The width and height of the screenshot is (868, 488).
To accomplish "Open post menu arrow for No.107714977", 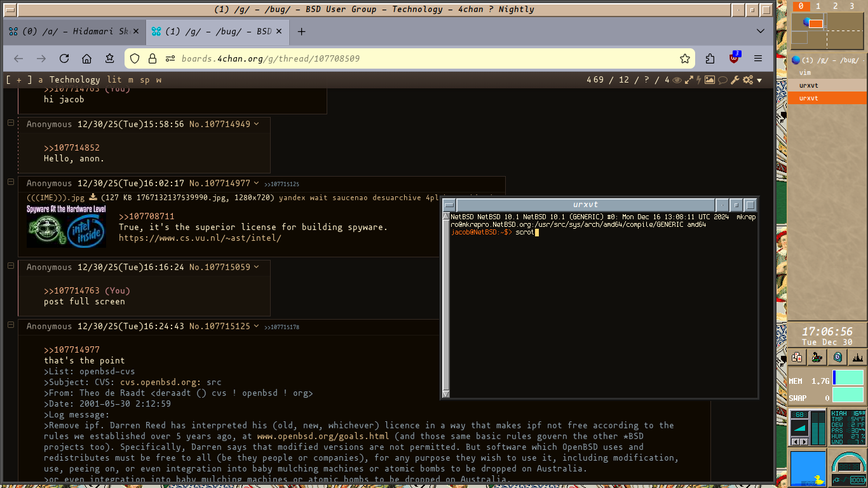I will pos(257,184).
